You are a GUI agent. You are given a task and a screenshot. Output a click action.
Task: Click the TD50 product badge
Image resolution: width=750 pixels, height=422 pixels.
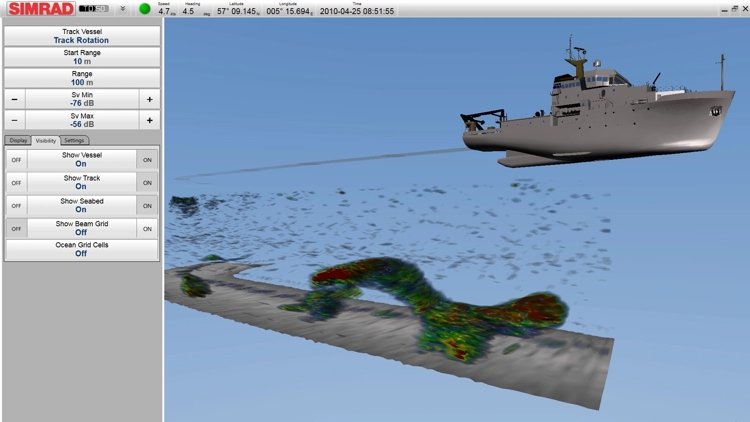(x=95, y=10)
